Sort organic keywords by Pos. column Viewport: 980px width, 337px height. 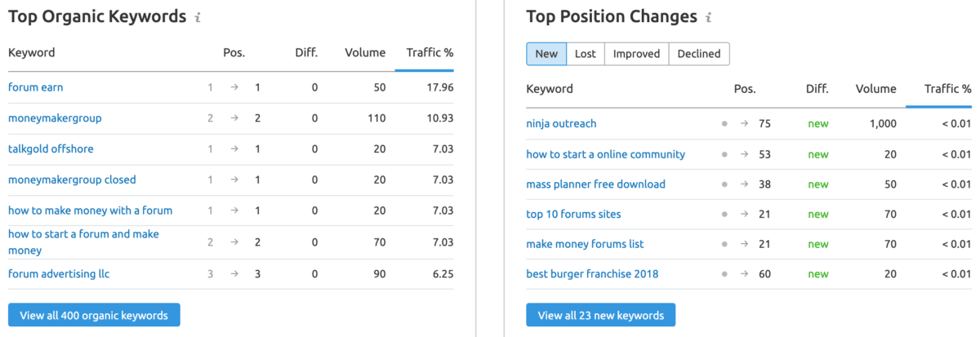[234, 53]
